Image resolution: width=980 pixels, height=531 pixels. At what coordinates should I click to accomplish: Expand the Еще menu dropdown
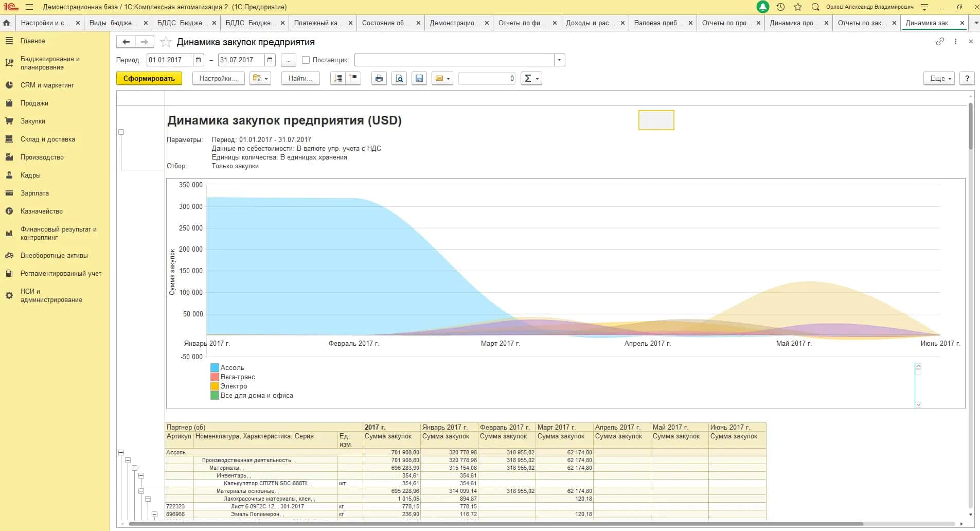click(939, 78)
